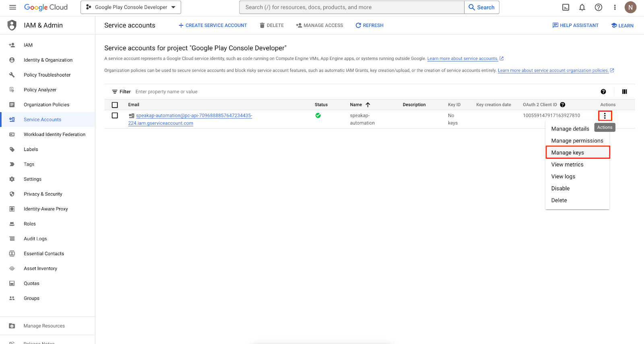This screenshot has height=344, width=644.
Task: Choose Delete in the actions menu
Action: 577,200
